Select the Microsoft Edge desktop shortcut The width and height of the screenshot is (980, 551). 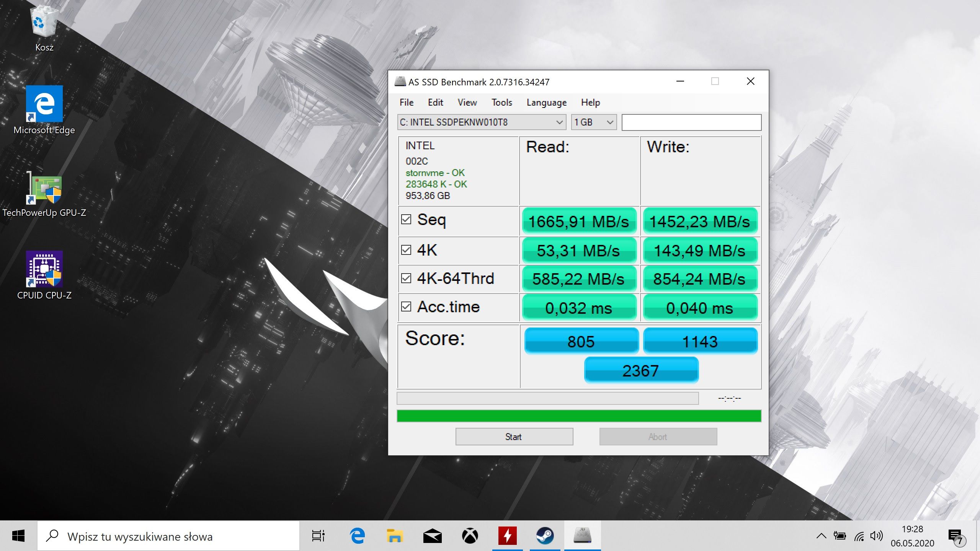tap(44, 110)
